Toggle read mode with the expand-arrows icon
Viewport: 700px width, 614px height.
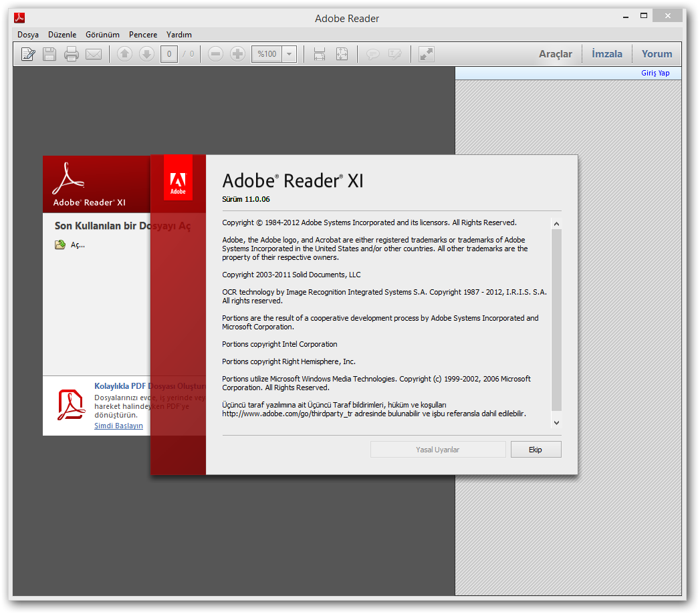(427, 54)
